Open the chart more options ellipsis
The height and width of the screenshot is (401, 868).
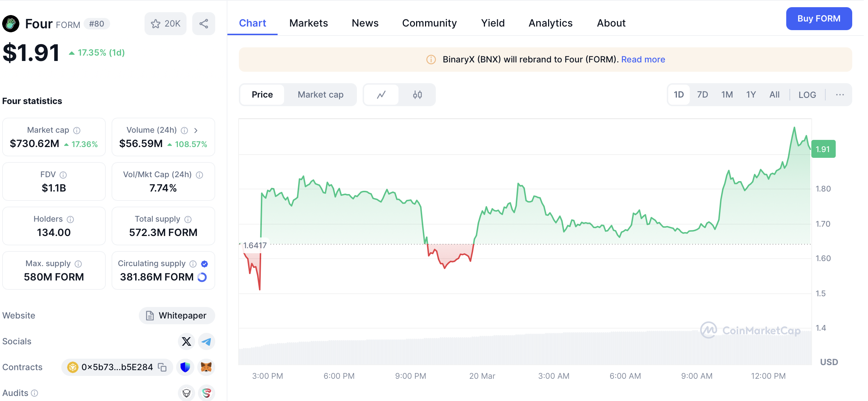[x=840, y=95]
